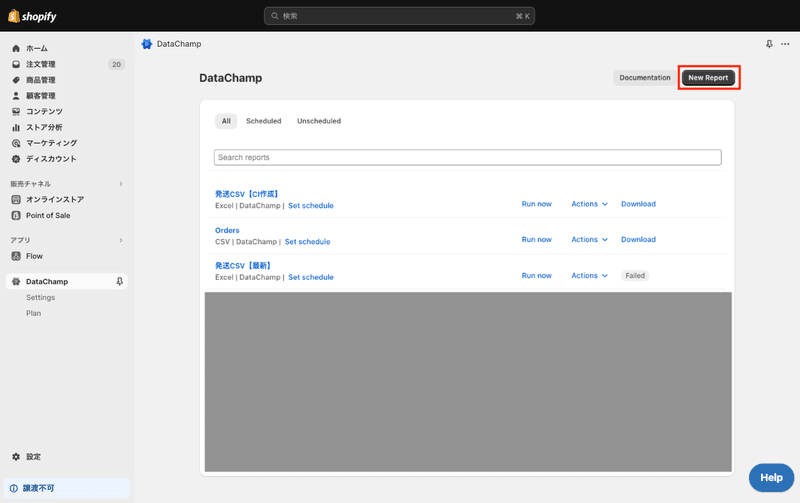Open the Flow app icon
This screenshot has width=800, height=503.
[x=16, y=256]
